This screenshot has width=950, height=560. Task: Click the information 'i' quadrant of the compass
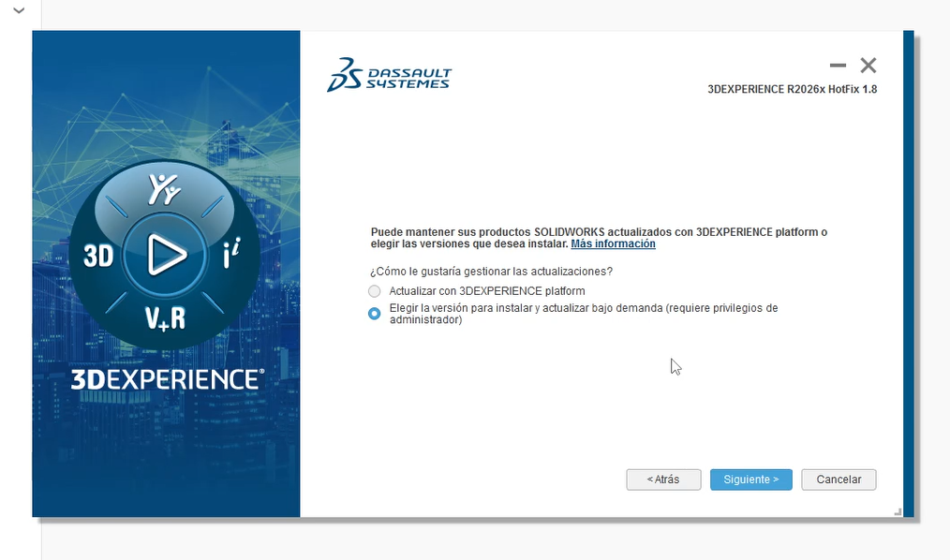point(230,257)
